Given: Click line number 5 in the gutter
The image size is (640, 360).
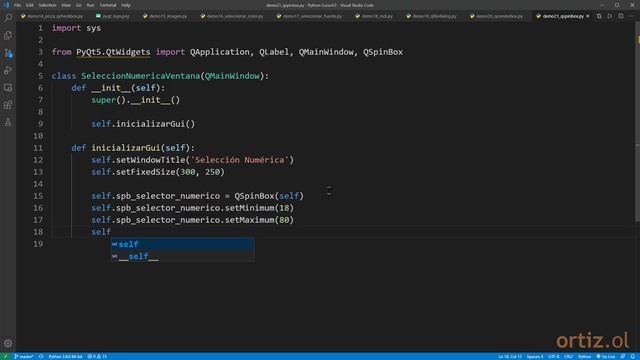Looking at the screenshot, I should (40, 76).
